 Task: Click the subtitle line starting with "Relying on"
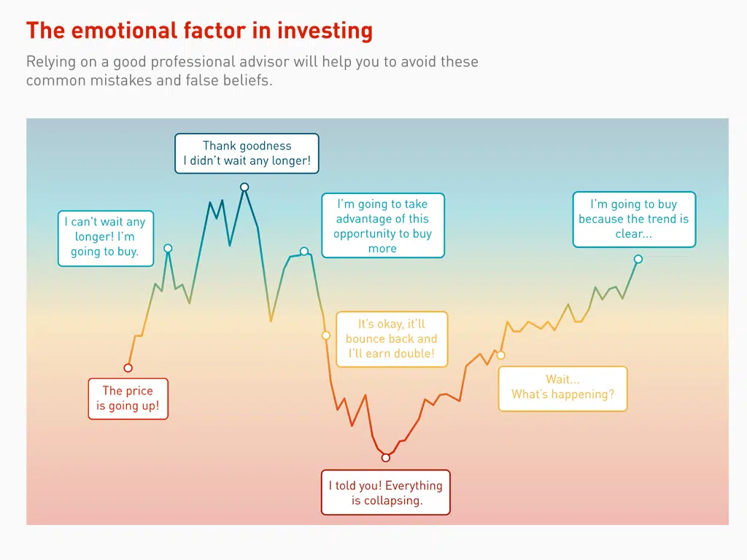pos(252,62)
